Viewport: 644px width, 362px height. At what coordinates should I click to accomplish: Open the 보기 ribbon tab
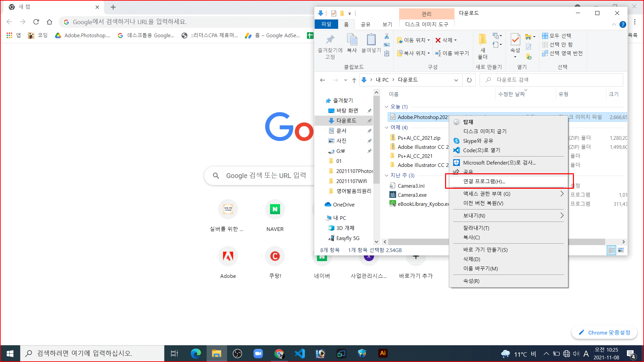click(387, 24)
